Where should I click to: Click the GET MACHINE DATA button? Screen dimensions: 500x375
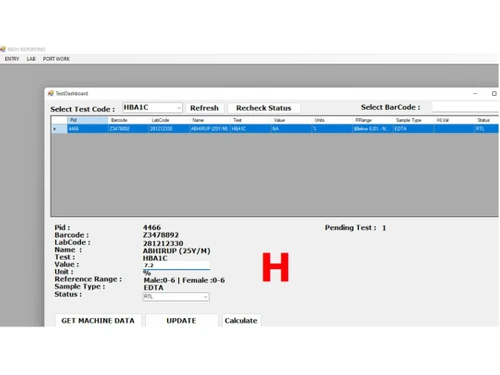point(98,320)
